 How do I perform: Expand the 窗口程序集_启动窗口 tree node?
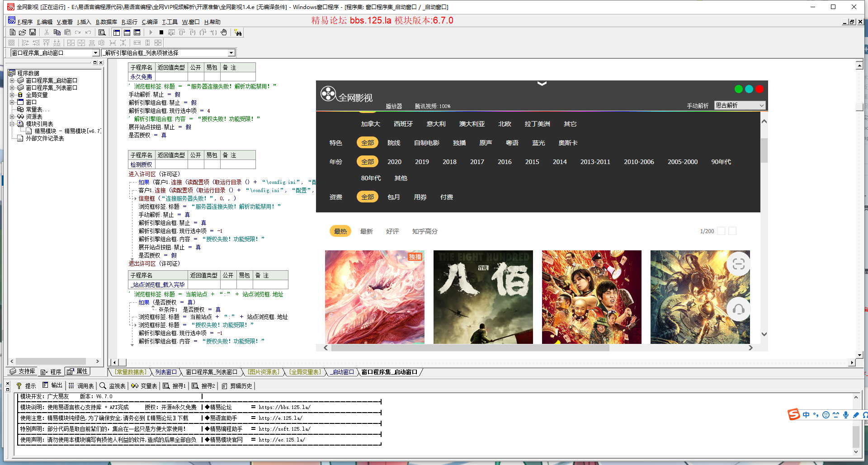tap(12, 80)
